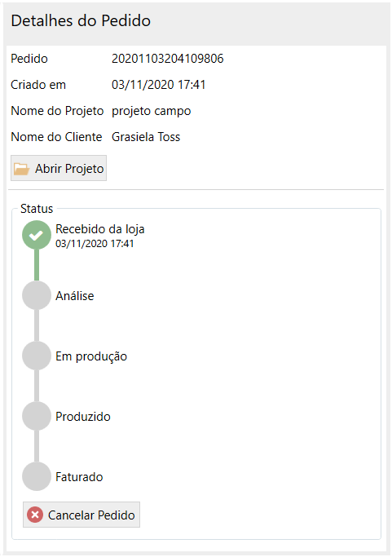Click the Recebido da loja step label

[x=99, y=229]
